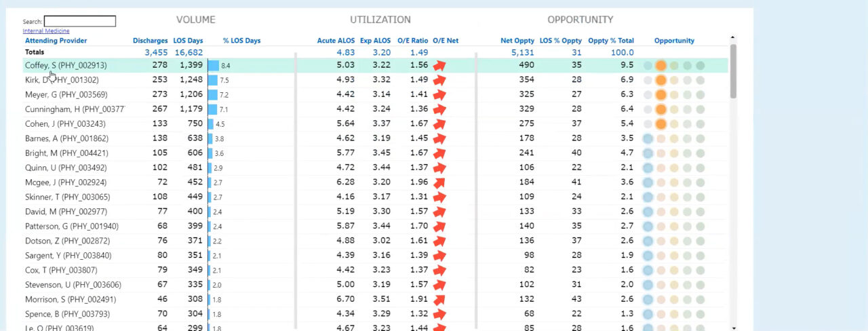Sort by Attending Provider column header
868x331 pixels.
[x=56, y=41]
